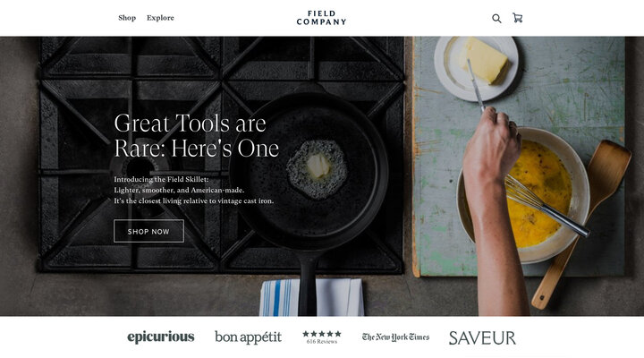Viewport: 644px width, 358px height.
Task: Open the search magnifier icon
Action: pos(496,18)
